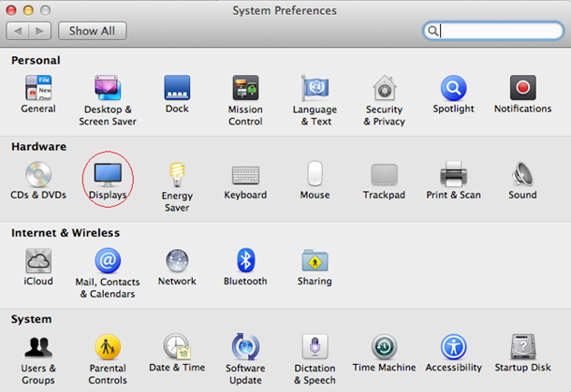Go back with the left arrow button
Viewport: 571px width, 392px height.
tap(18, 31)
